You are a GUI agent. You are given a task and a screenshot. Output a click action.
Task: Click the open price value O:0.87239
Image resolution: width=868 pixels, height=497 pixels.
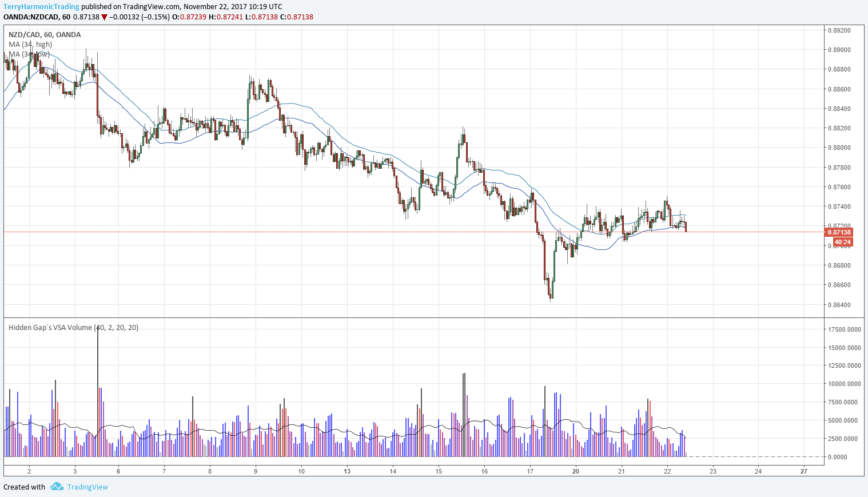pos(189,17)
